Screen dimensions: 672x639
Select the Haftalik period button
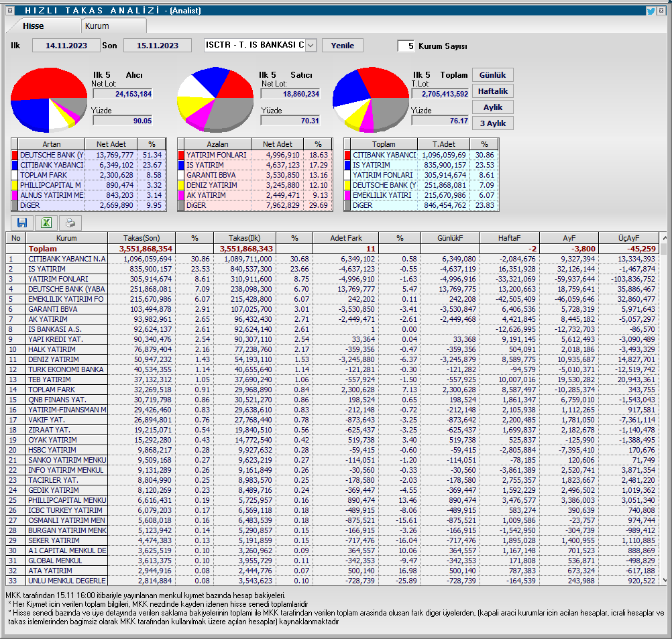492,91
